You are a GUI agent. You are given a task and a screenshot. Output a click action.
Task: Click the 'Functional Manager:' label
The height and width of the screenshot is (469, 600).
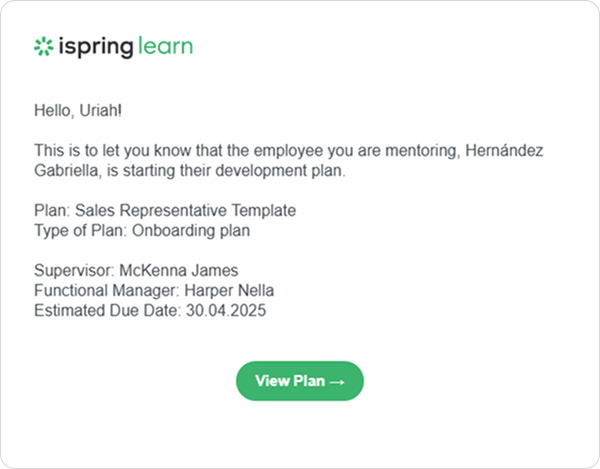107,290
